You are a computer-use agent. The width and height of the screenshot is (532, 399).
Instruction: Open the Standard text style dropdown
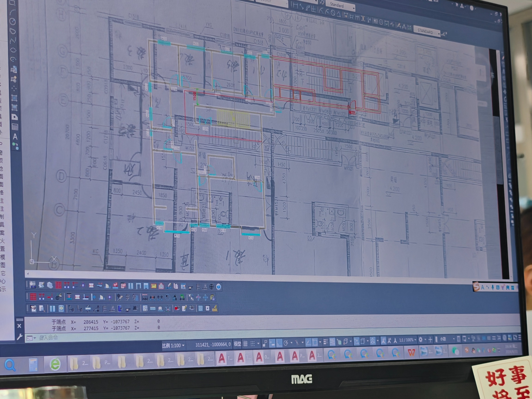[x=340, y=6]
